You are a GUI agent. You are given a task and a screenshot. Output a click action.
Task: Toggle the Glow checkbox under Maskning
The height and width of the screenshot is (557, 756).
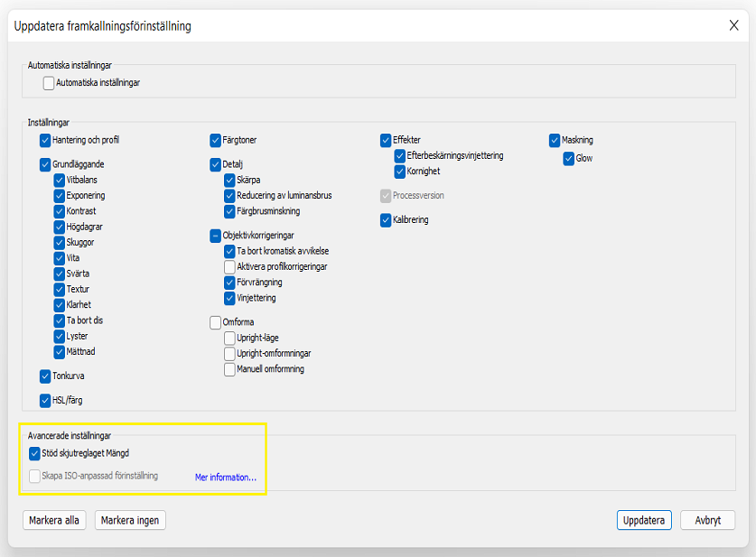coord(569,159)
